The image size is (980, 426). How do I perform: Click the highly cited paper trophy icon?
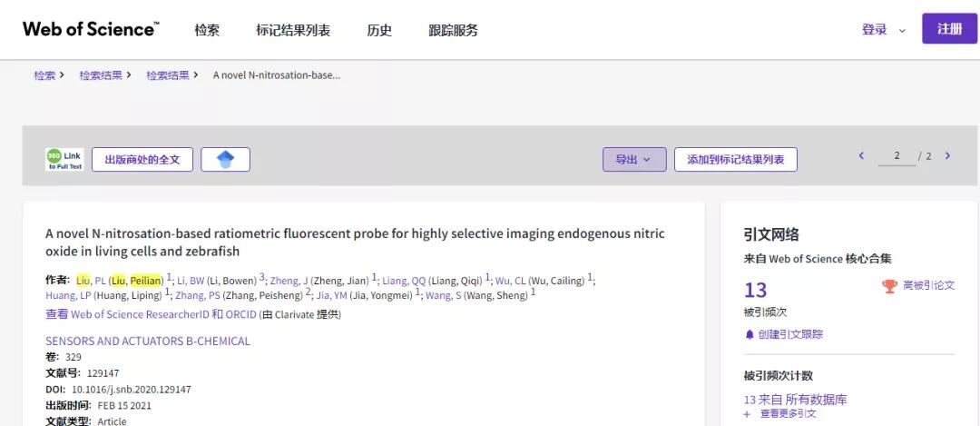click(x=889, y=286)
